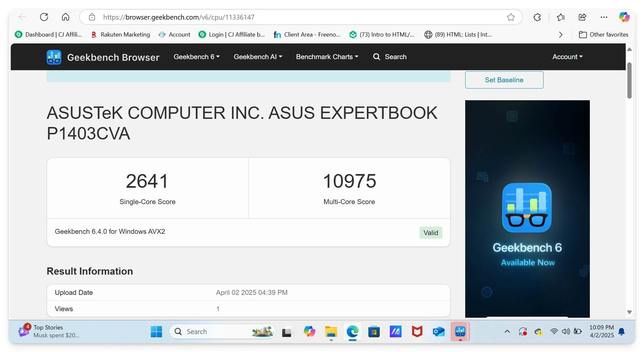
Task: Open Dashboard CJ Affiliate bookmark
Action: pos(48,35)
